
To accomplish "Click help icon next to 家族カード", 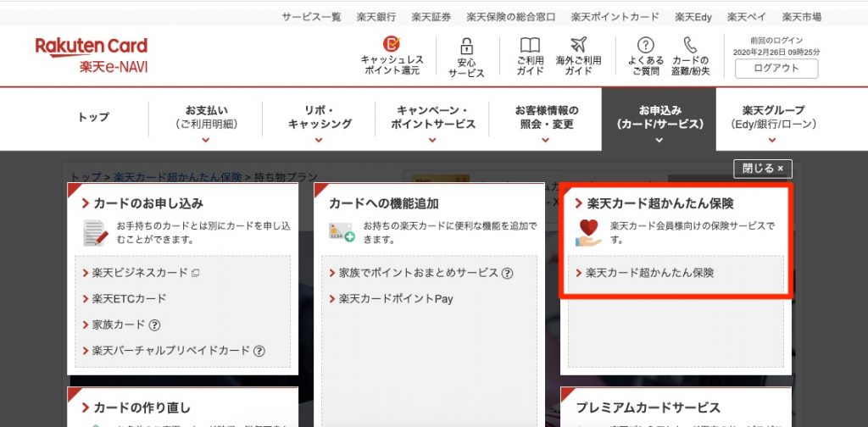I will tap(155, 324).
